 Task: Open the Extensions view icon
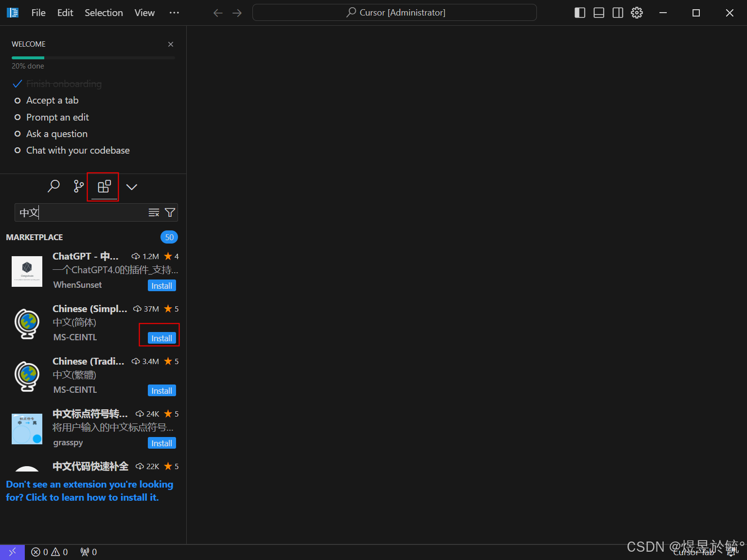click(104, 187)
